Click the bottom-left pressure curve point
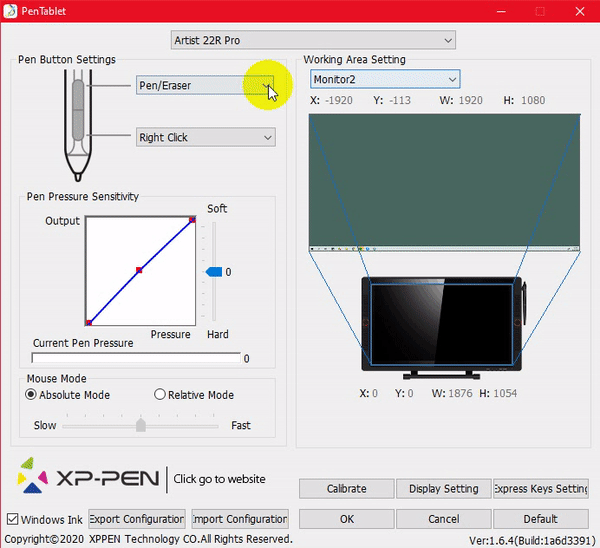Viewport: 600px width, 548px height. tap(89, 323)
